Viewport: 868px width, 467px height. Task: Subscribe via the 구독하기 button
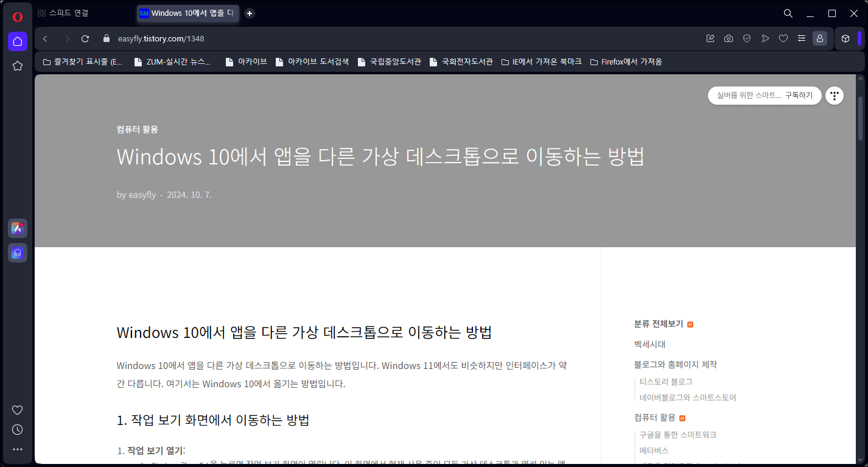tap(799, 96)
